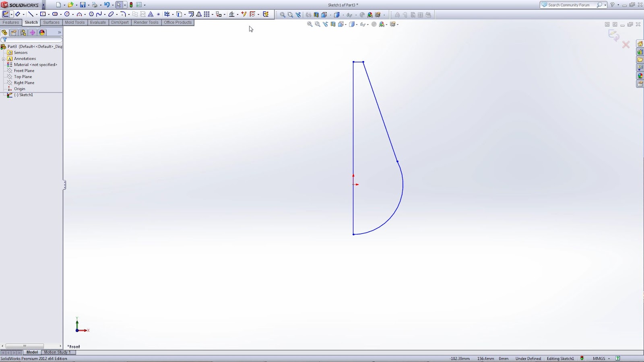
Task: Click the Edit Appearance color ball
Action: point(382,24)
